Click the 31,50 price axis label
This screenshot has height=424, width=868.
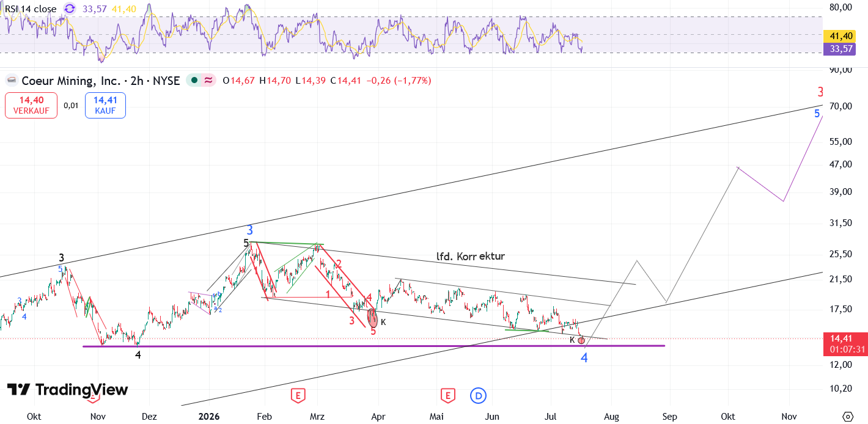[841, 223]
